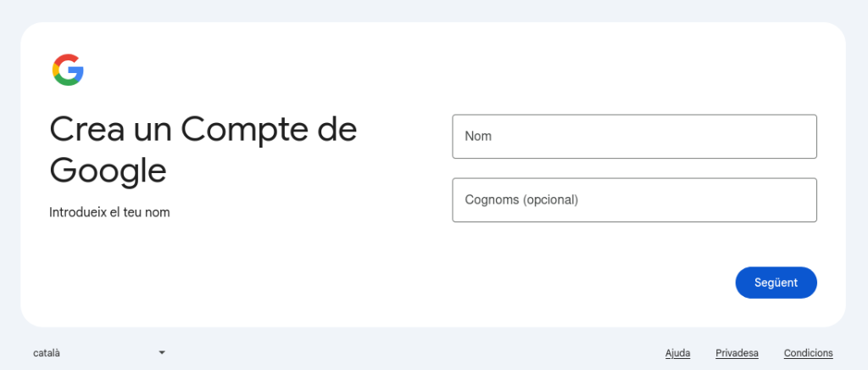Screen dimensions: 868x370
Task: Get help via the Ajuda footer link
Action: [x=677, y=353]
